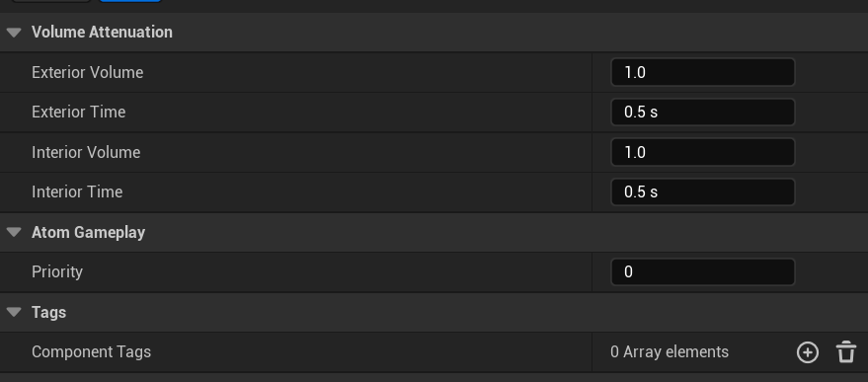Select the Priority property label
868x382 pixels.
point(57,271)
